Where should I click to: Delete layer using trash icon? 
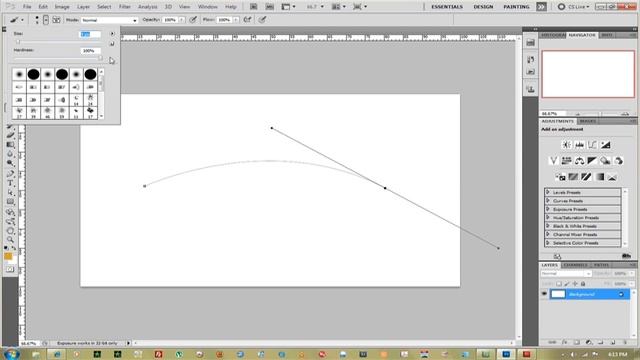[625, 342]
